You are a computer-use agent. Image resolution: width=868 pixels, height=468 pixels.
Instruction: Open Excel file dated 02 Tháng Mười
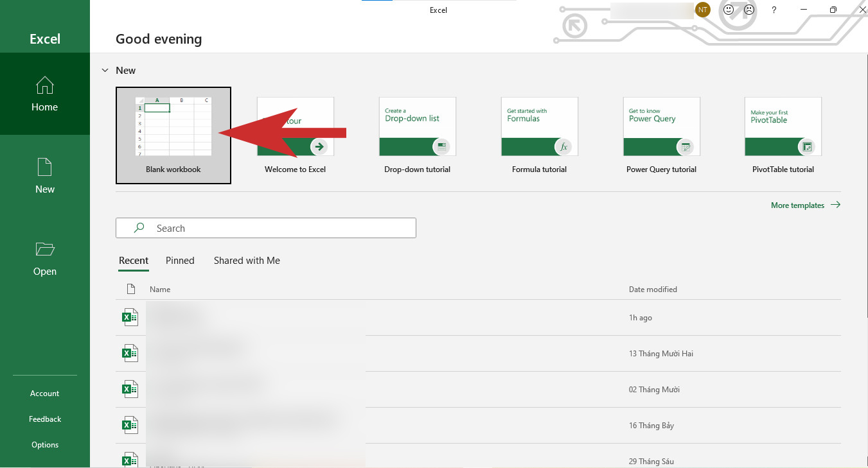click(x=478, y=390)
